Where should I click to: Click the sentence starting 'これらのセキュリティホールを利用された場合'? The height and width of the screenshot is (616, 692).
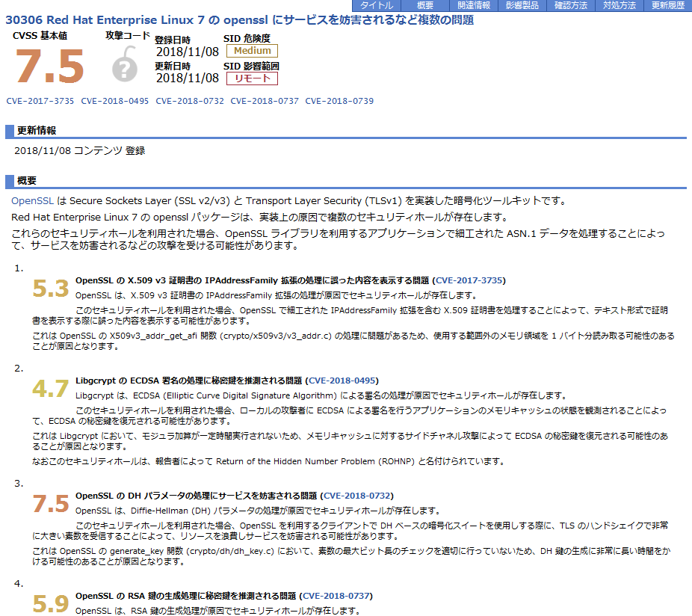338,239
